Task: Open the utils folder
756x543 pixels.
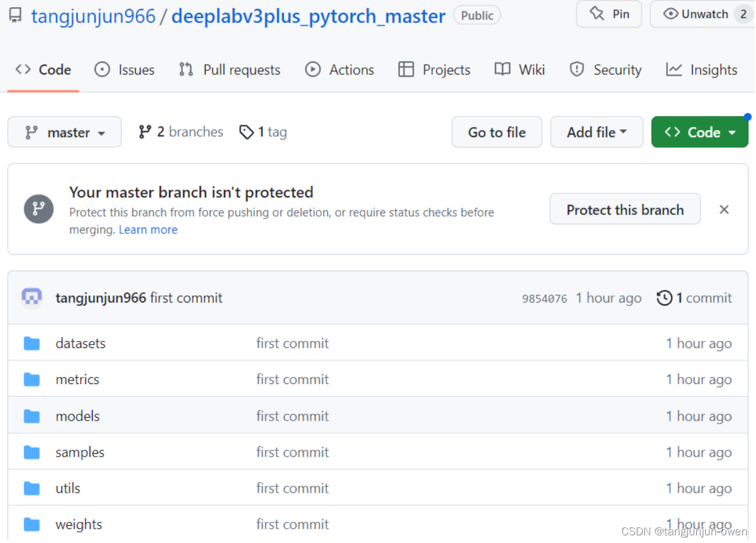Action: click(68, 488)
